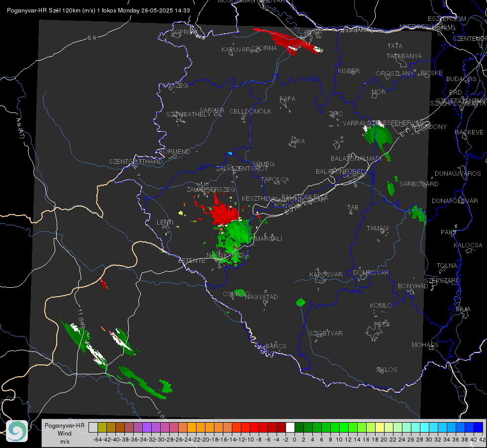The width and height of the screenshot is (487, 448).
Task: Click the SIKLÓS city label
Action: [x=387, y=370]
